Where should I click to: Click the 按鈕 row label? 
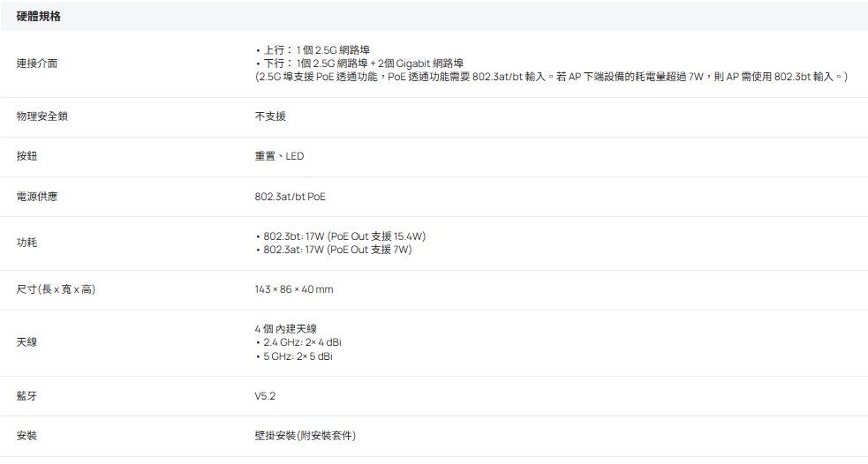26,156
